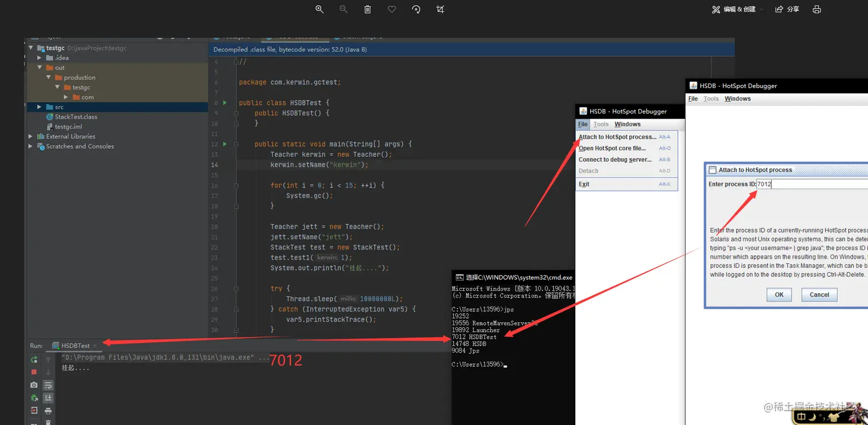
Task: Print the Run console output
Action: tap(48, 411)
